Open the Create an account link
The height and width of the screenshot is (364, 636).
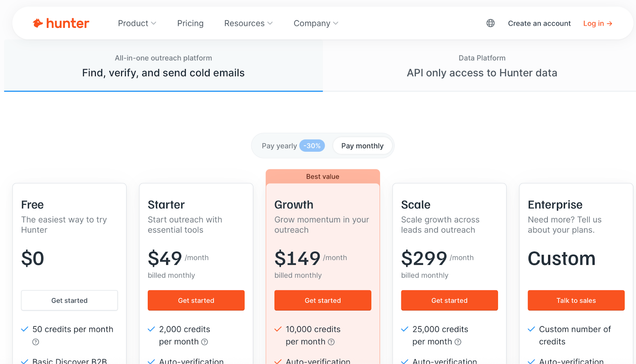coord(539,23)
